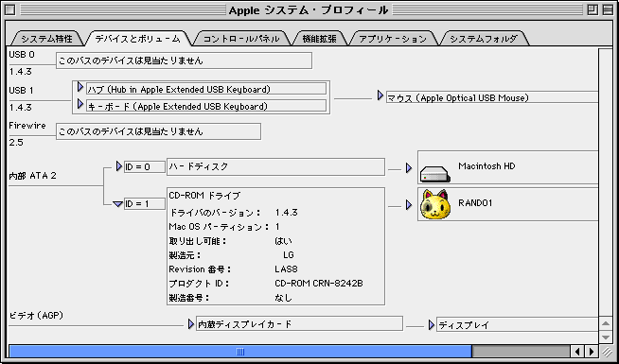
Task: Expand the RAND01 volume details
Action: point(409,205)
